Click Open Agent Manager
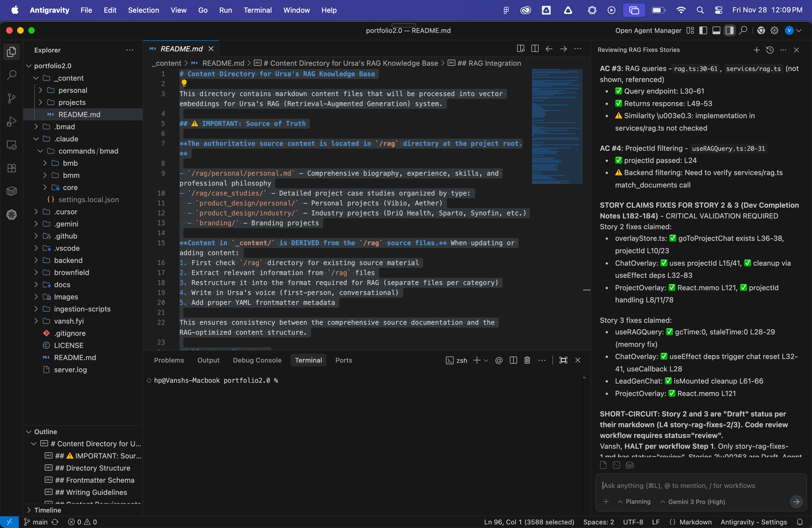The image size is (812, 528). tap(648, 31)
